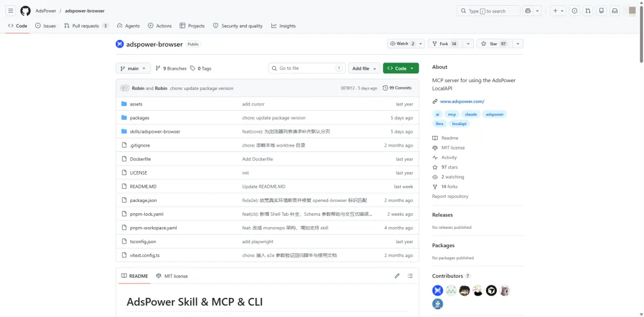Click the claude topic tag
The width and height of the screenshot is (644, 317).
470,114
